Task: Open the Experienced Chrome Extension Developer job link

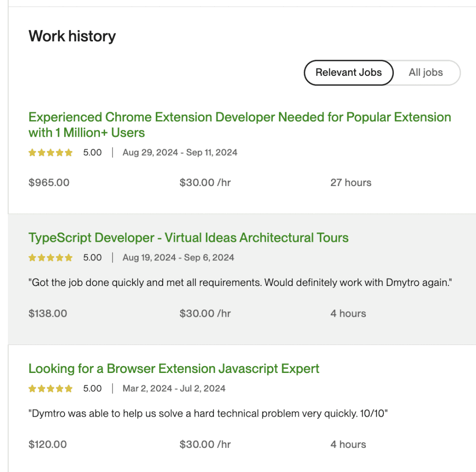Action: click(x=240, y=125)
